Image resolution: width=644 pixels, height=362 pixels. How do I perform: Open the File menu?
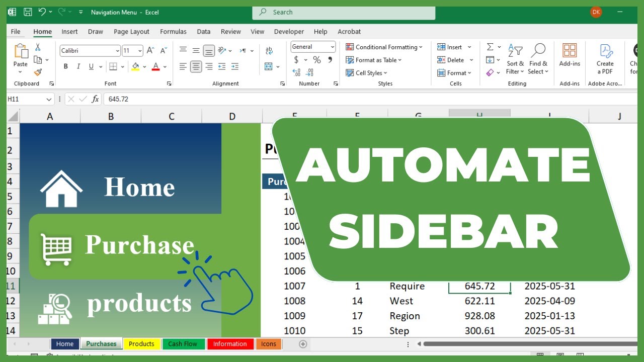[16, 31]
